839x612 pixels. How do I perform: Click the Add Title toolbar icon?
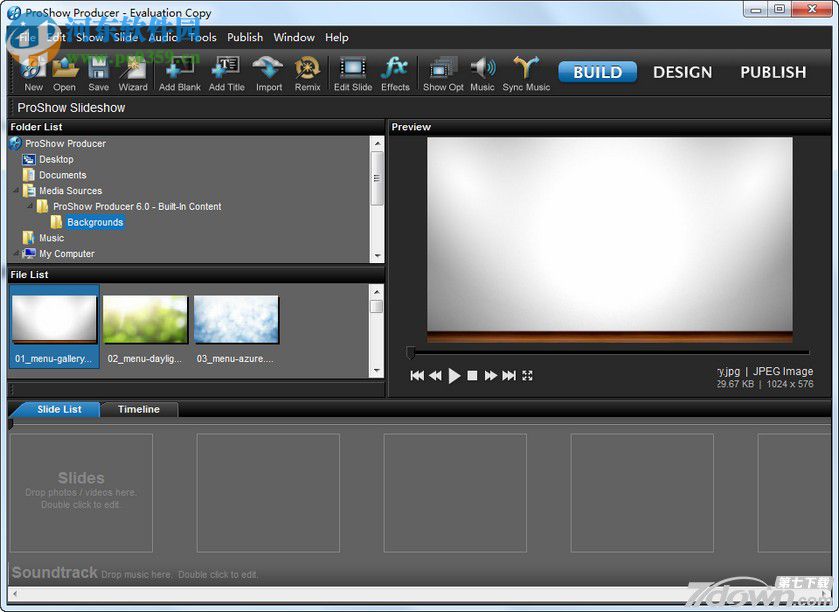[x=226, y=72]
